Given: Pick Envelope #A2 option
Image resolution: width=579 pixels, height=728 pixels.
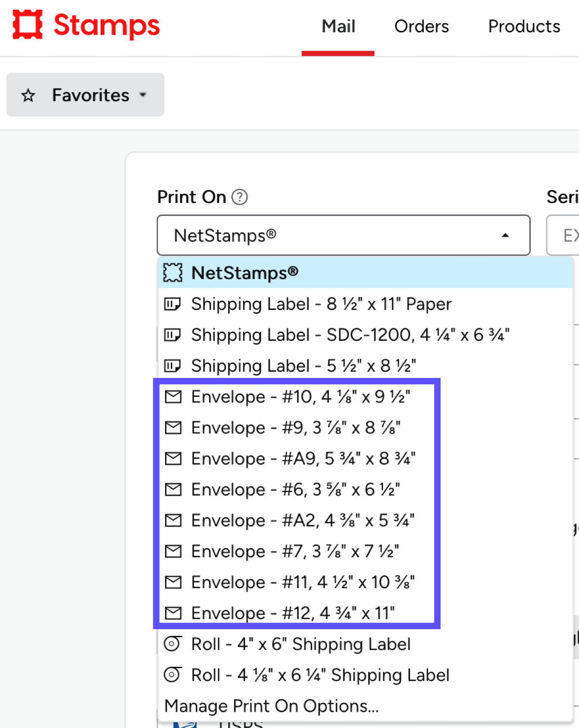Looking at the screenshot, I should coord(365,520).
